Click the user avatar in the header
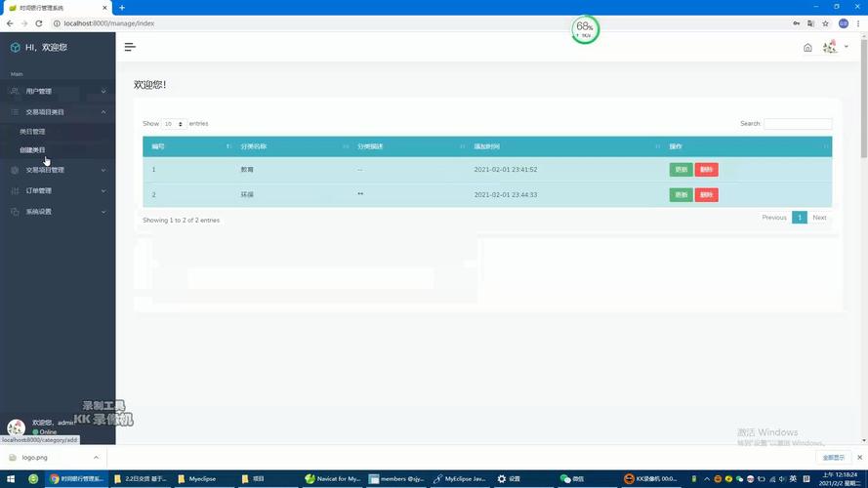868x488 pixels. coord(829,47)
